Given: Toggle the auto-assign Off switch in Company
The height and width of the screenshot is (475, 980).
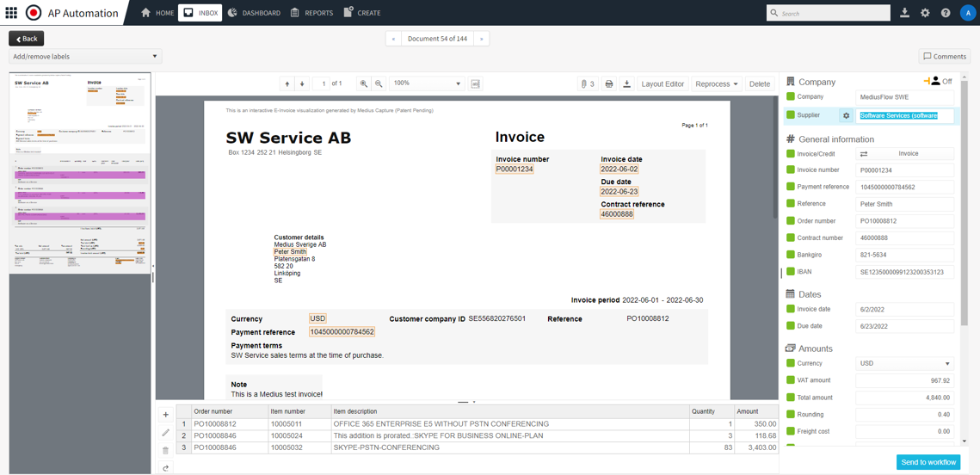Looking at the screenshot, I should [938, 82].
